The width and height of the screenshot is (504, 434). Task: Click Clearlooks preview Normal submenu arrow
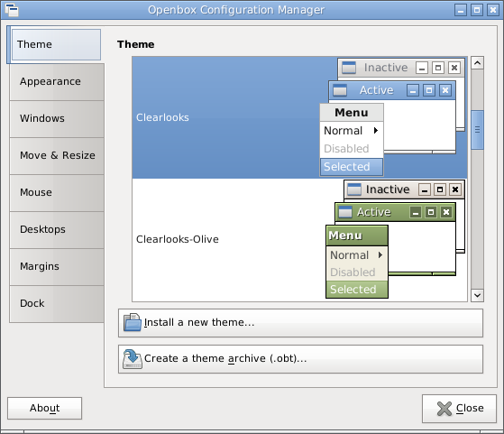[x=375, y=131]
